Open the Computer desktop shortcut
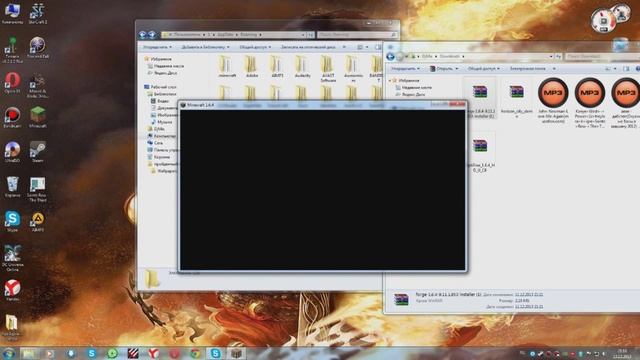This screenshot has width=640, height=360. [12, 13]
